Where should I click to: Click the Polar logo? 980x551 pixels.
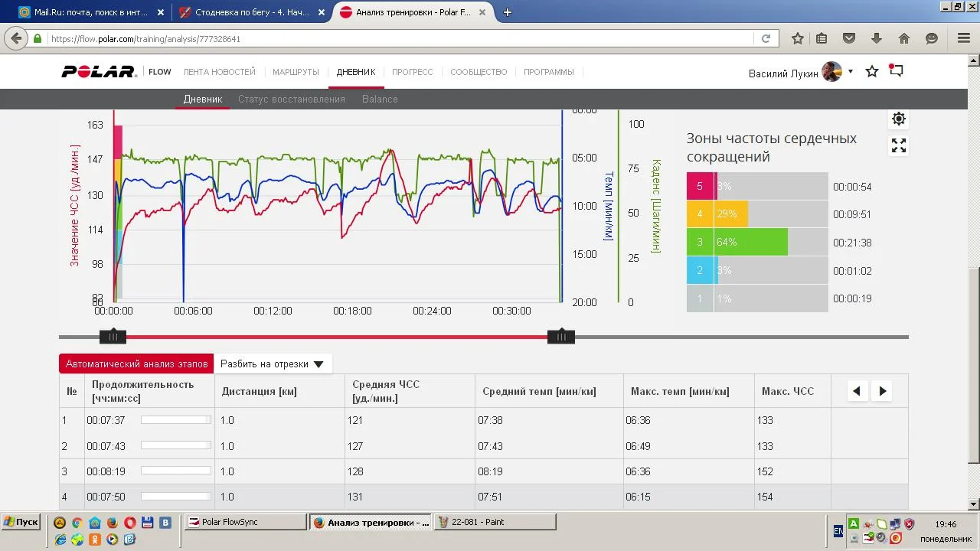[99, 72]
